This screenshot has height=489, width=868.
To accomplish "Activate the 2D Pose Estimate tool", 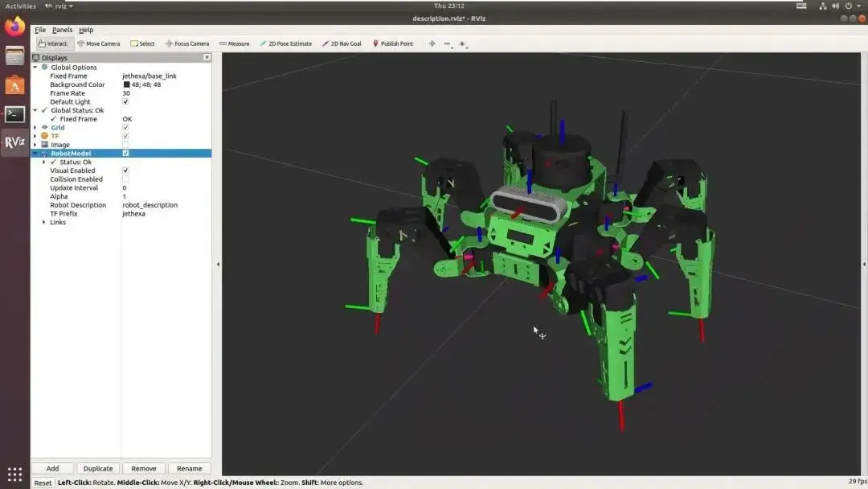I will (x=285, y=43).
